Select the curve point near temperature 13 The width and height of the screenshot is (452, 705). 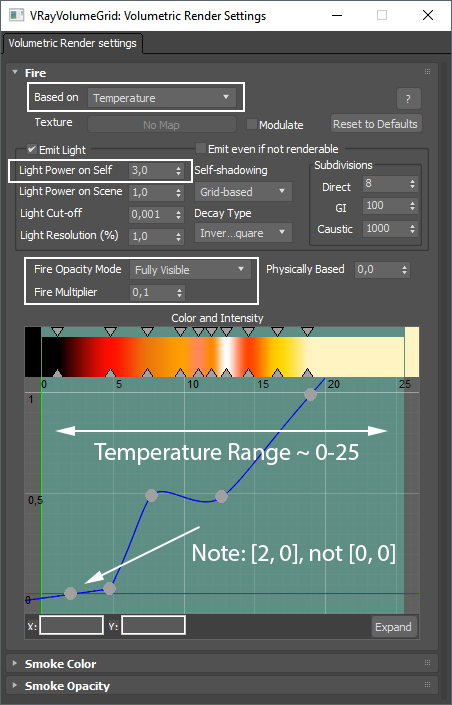(x=221, y=496)
